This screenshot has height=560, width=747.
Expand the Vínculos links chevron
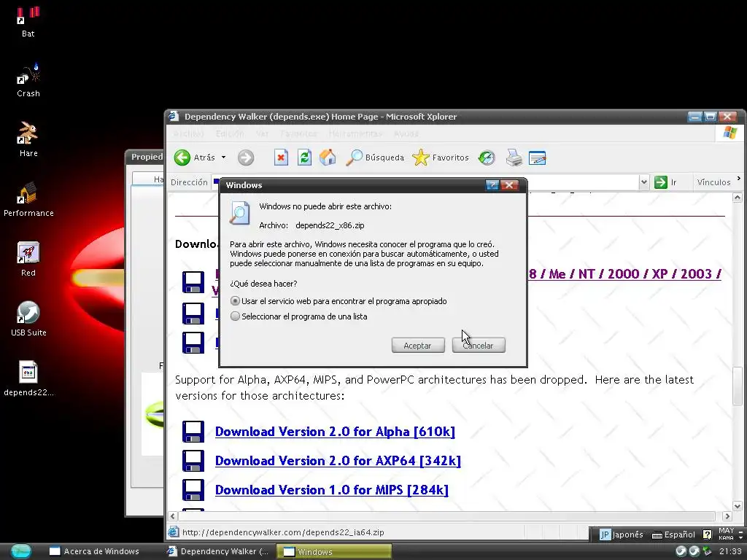click(x=739, y=179)
